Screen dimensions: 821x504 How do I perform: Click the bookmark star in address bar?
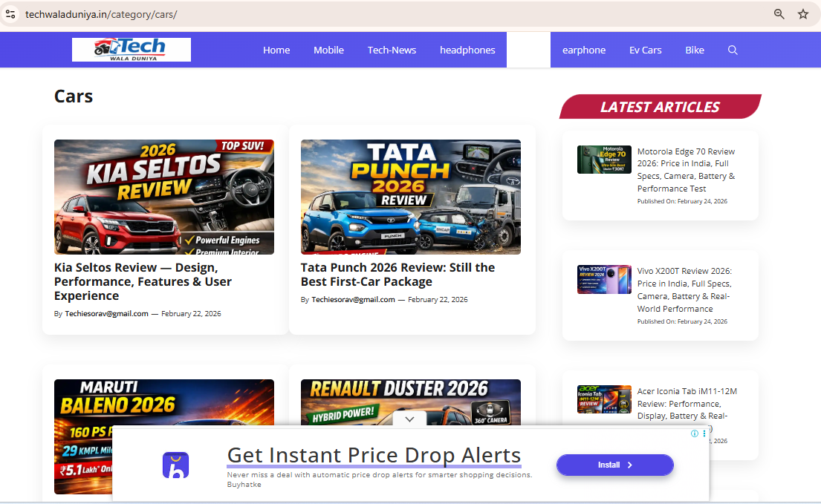[803, 14]
